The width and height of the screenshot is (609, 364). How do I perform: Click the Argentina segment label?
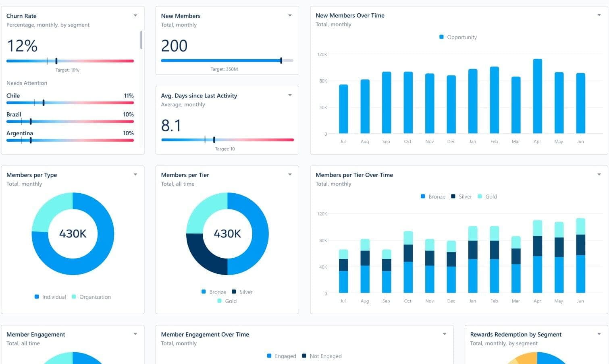[x=20, y=133]
